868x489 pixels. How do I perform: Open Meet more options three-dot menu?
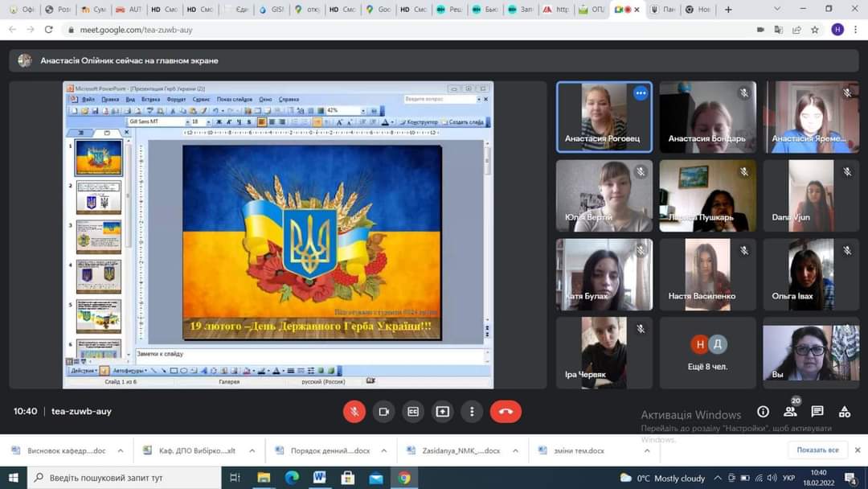click(472, 411)
